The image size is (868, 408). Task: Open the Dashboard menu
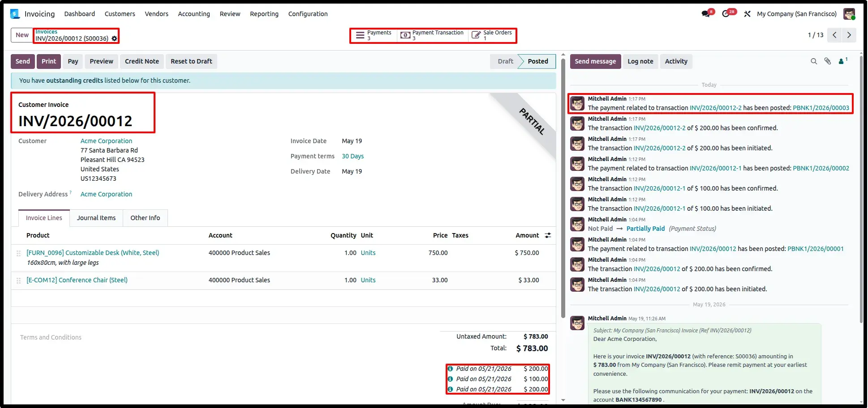pos(79,14)
